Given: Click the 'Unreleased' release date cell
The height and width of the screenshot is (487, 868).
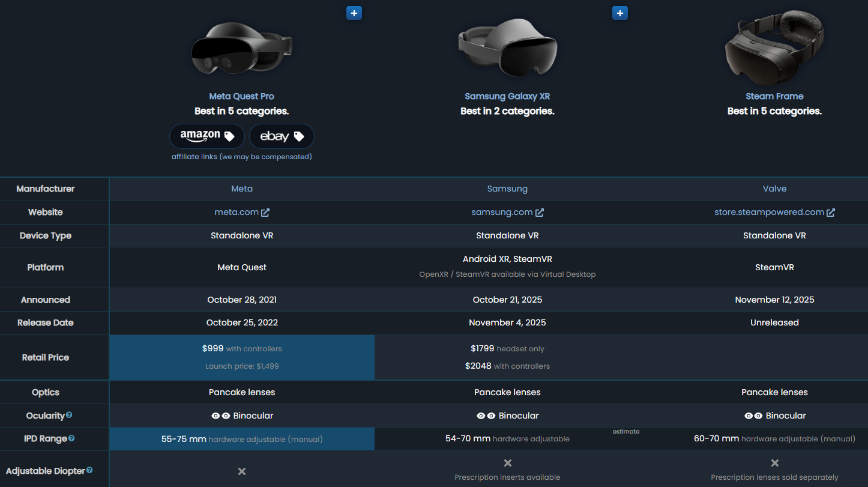Looking at the screenshot, I should (774, 322).
